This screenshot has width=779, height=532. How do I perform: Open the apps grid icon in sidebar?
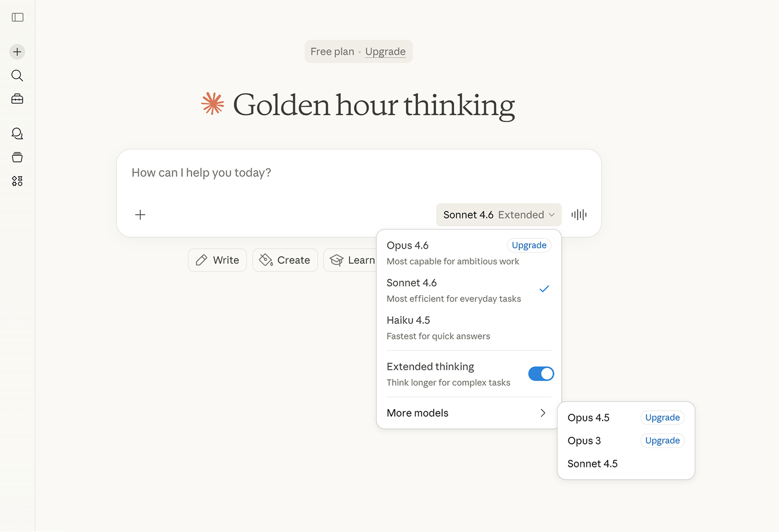point(17,181)
